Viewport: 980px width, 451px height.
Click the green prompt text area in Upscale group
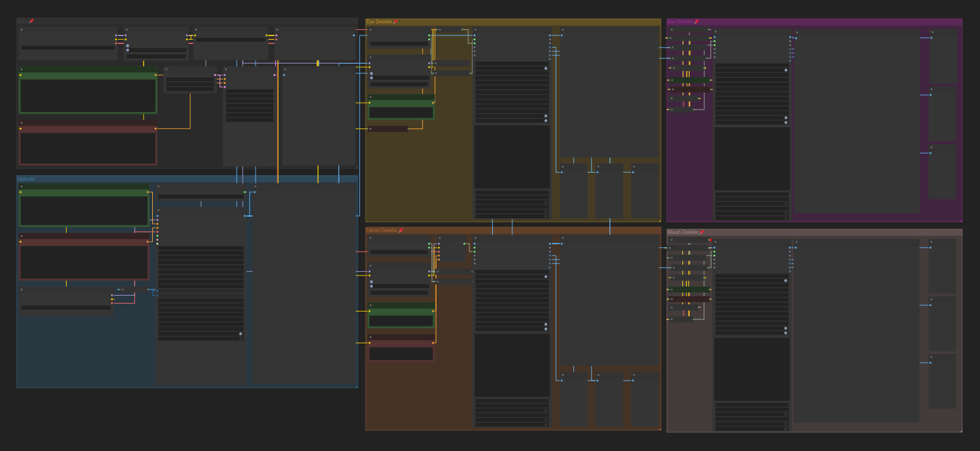tap(83, 211)
